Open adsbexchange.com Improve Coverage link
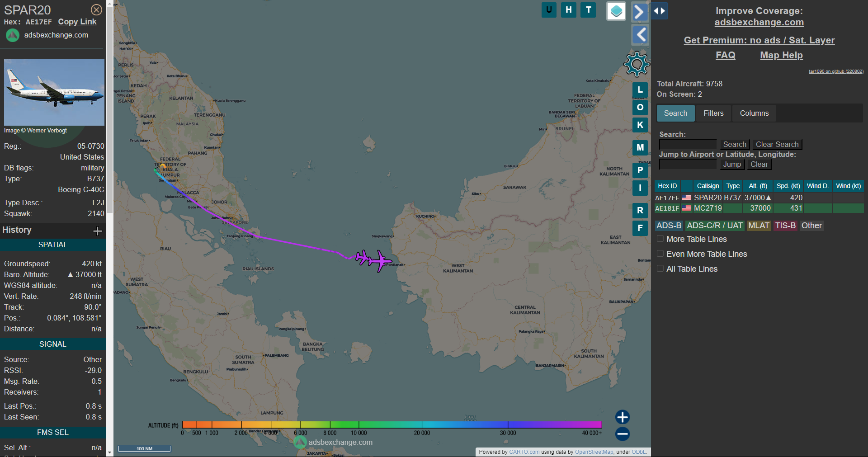 [759, 22]
